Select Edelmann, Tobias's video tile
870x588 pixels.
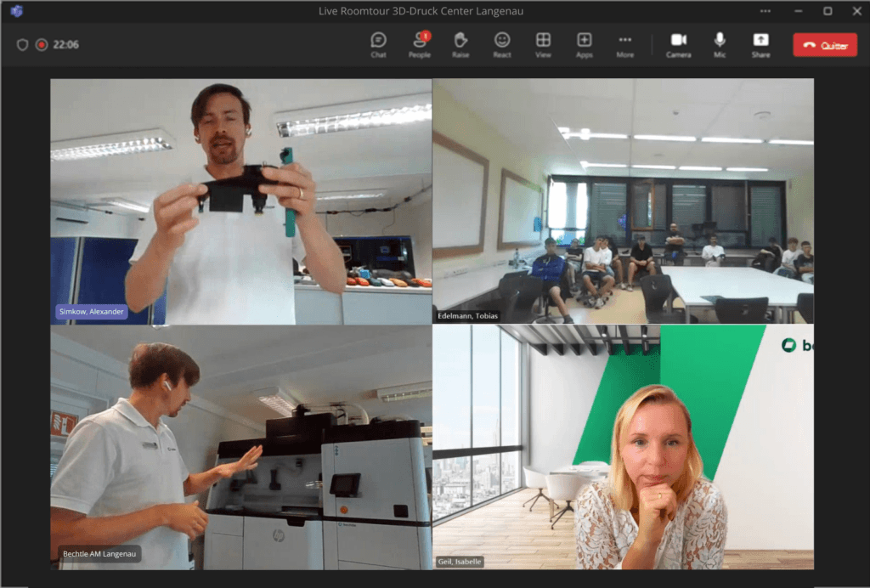(623, 201)
